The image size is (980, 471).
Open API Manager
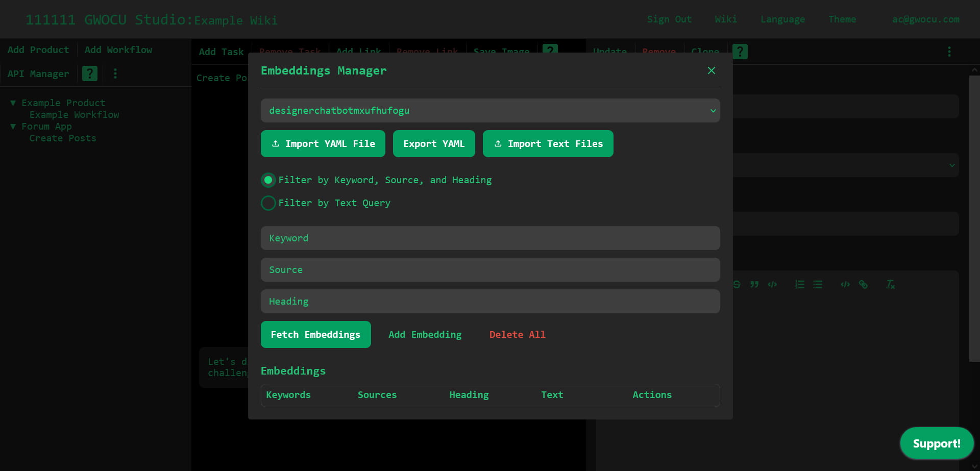tap(38, 73)
